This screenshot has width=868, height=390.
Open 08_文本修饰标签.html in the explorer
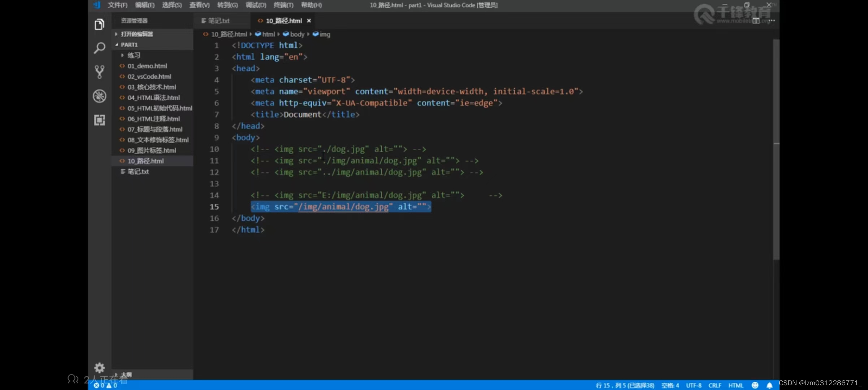(x=152, y=140)
